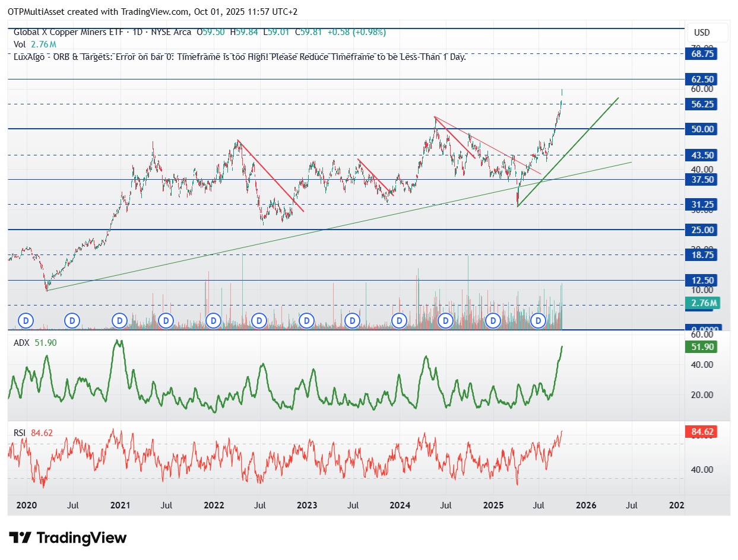Click the dividend D marker under 2021
Image resolution: width=738 pixels, height=560 pixels.
[119, 321]
